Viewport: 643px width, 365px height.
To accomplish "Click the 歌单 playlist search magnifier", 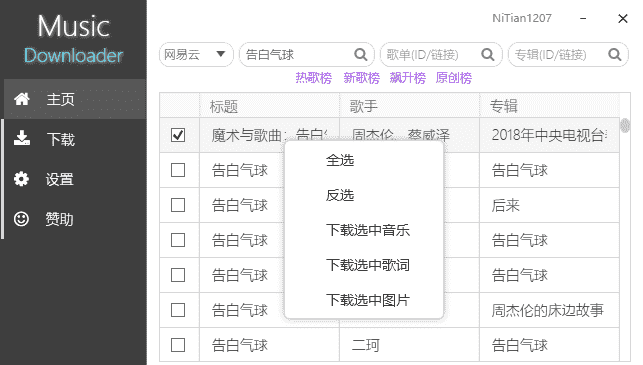I will click(x=488, y=55).
